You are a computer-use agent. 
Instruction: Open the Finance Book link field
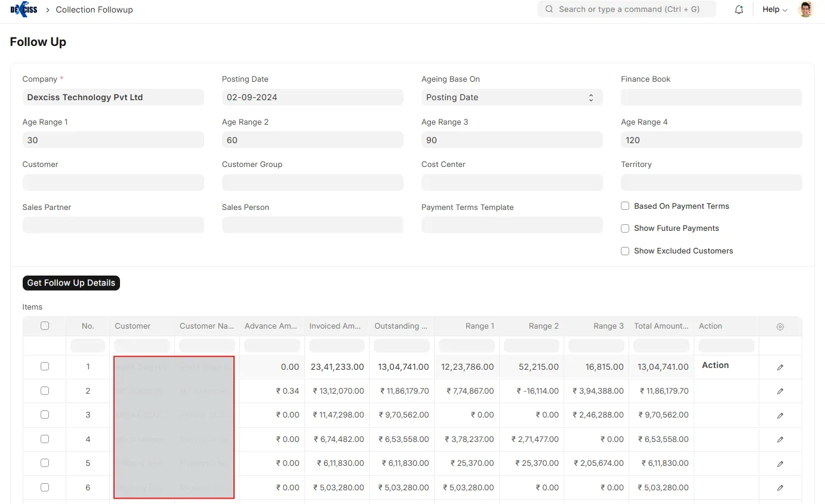pos(712,97)
